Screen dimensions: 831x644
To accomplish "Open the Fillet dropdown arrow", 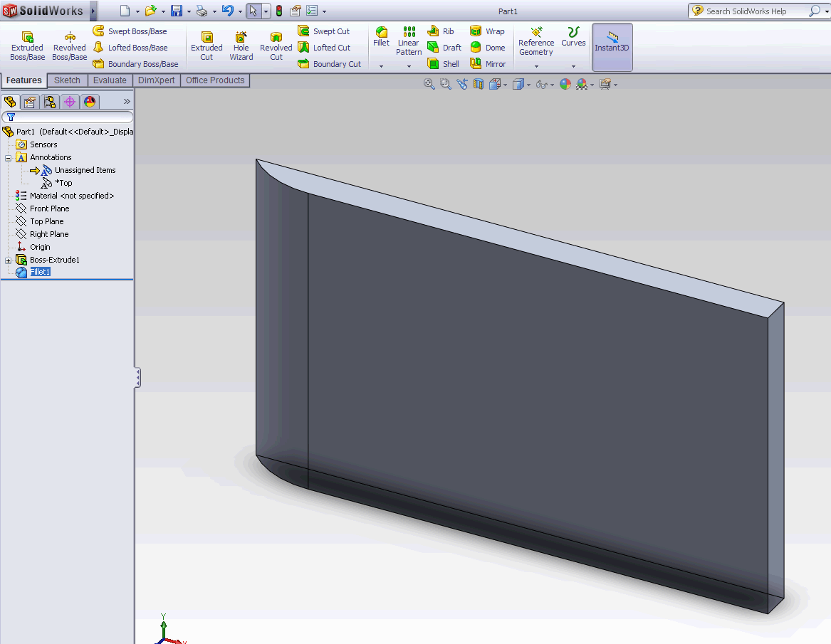I will 382,66.
